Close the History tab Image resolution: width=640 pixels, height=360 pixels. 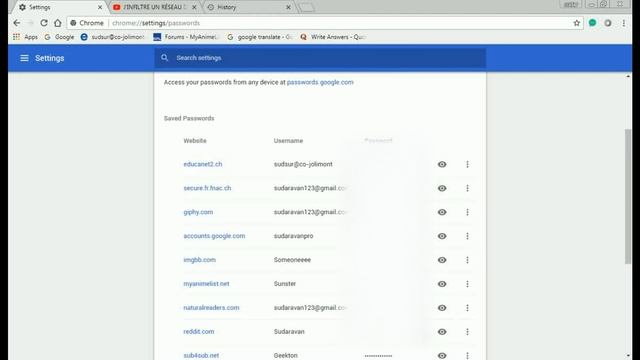click(x=288, y=7)
